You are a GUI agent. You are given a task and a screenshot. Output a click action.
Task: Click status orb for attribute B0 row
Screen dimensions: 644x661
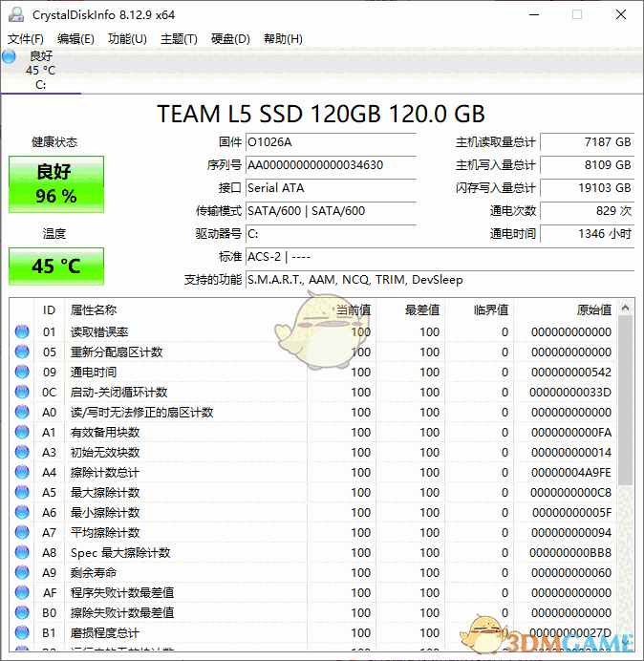[22, 612]
